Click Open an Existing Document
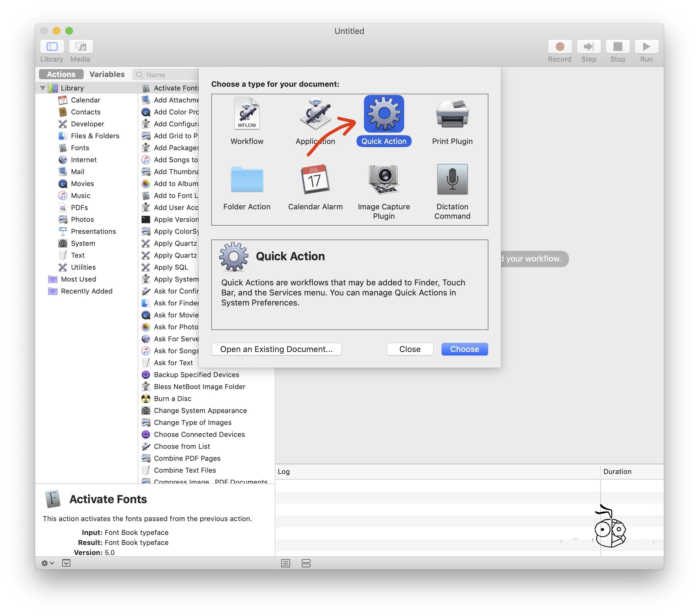This screenshot has width=699, height=616. 276,349
